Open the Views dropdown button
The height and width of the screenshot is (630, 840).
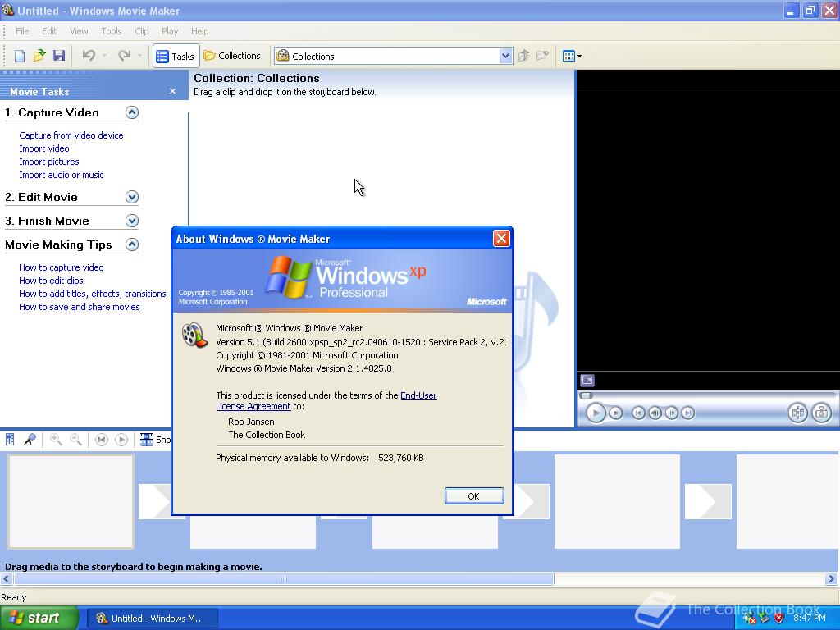coord(572,56)
